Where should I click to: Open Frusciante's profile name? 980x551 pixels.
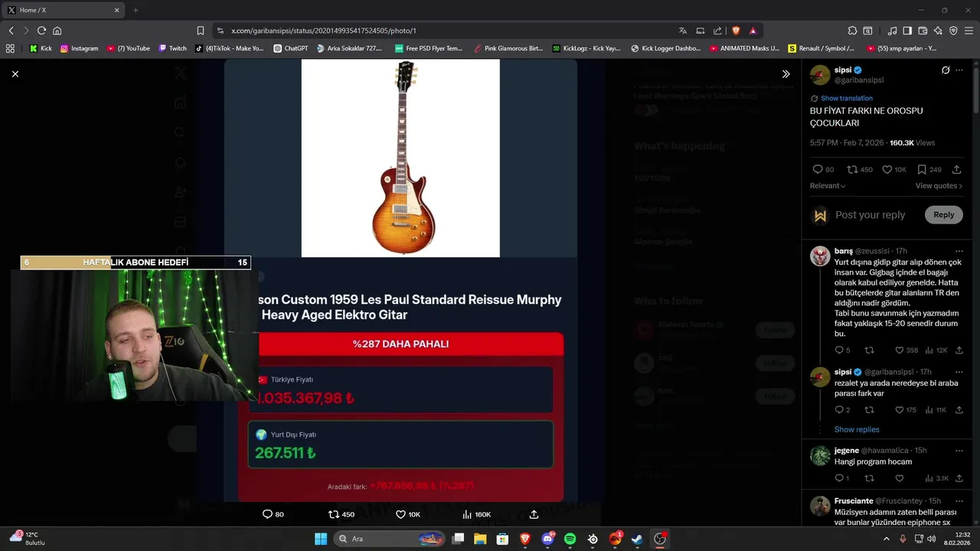coord(854,501)
